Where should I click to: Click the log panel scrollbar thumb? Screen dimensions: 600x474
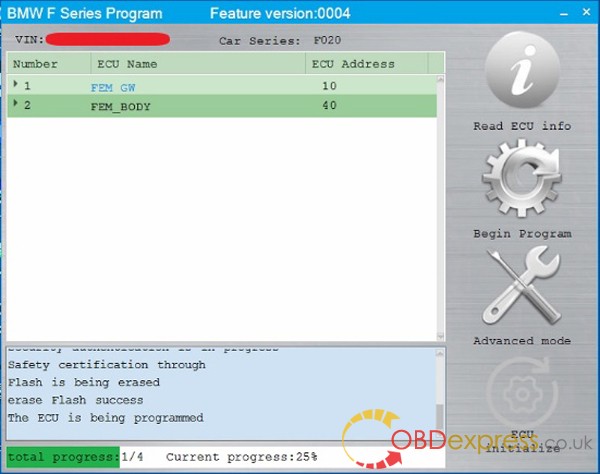pos(440,416)
